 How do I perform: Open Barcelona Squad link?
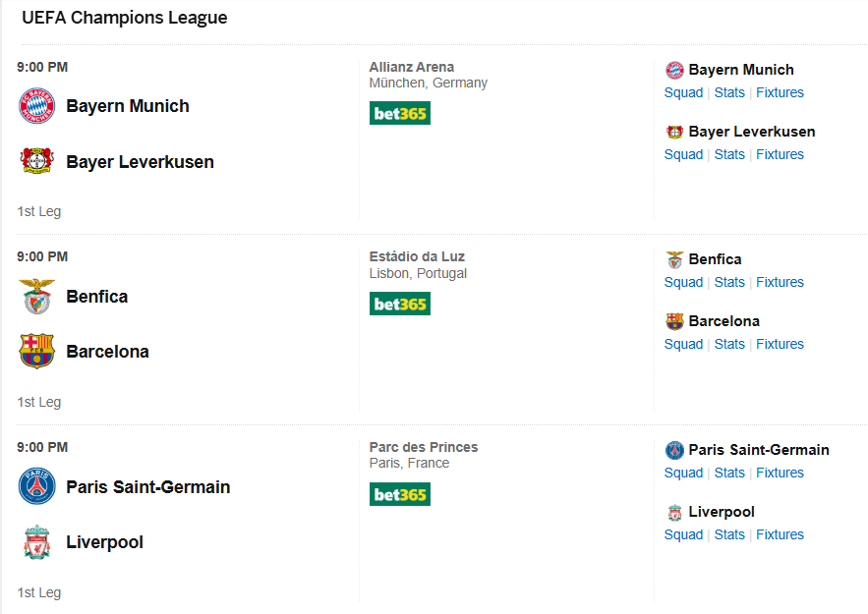[x=683, y=344]
